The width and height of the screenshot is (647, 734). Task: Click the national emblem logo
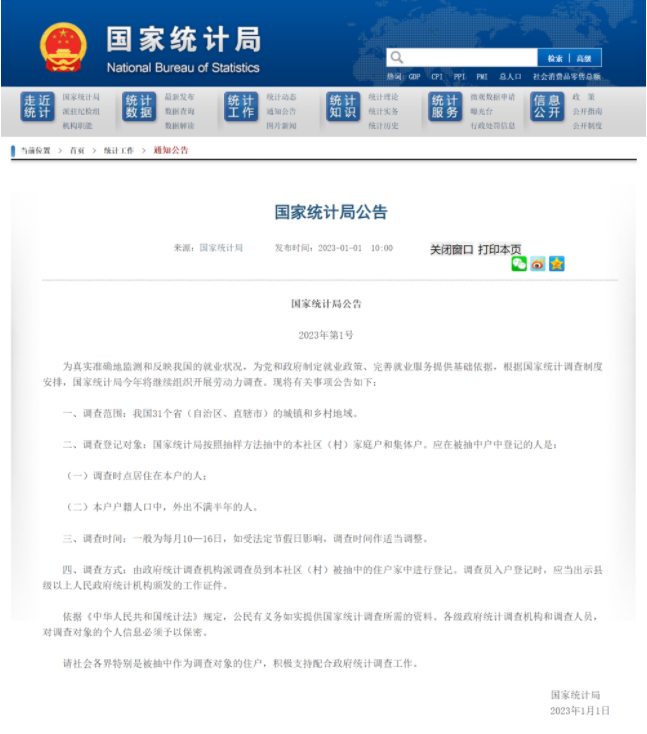[63, 47]
